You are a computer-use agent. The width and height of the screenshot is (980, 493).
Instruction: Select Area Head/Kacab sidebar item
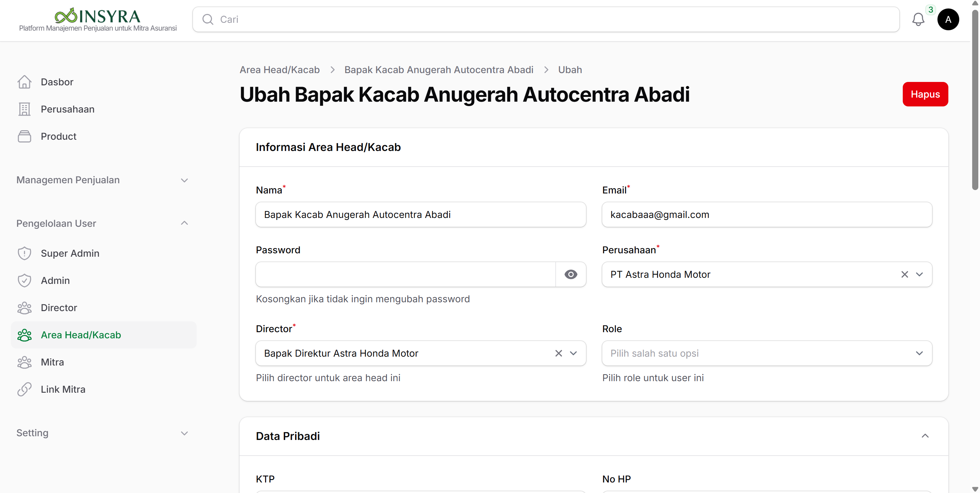tap(103, 335)
